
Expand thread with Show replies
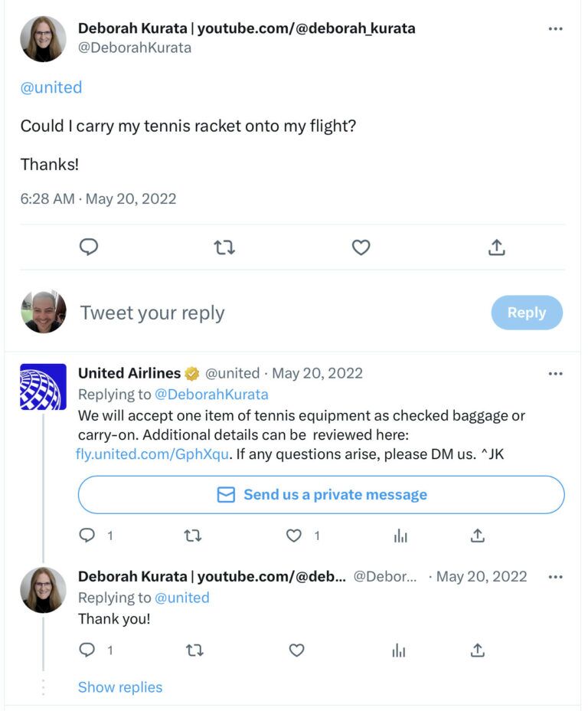120,687
